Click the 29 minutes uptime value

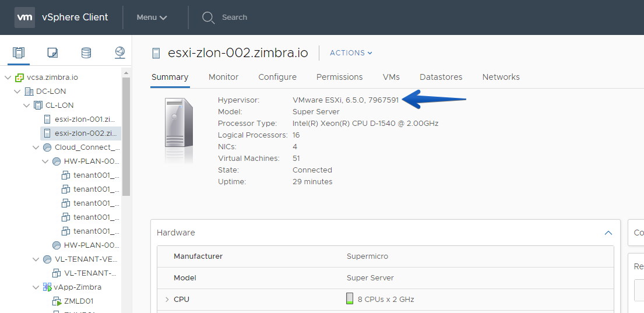pyautogui.click(x=312, y=181)
